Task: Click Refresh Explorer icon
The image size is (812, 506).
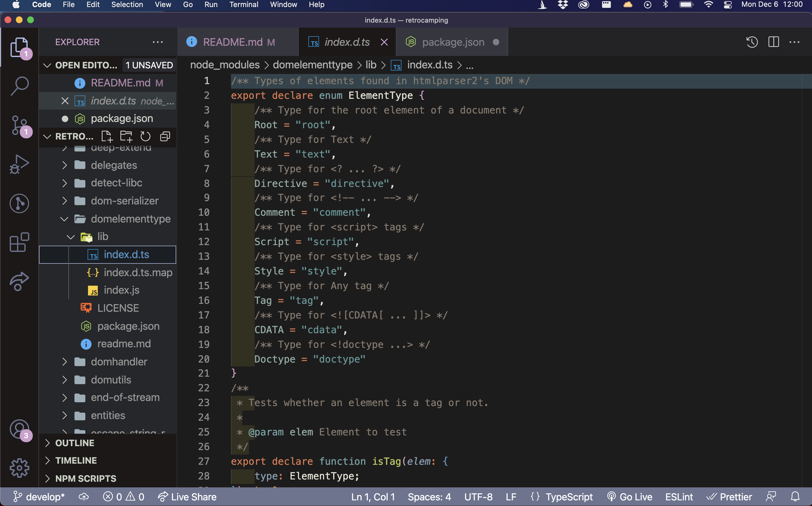Action: click(145, 137)
